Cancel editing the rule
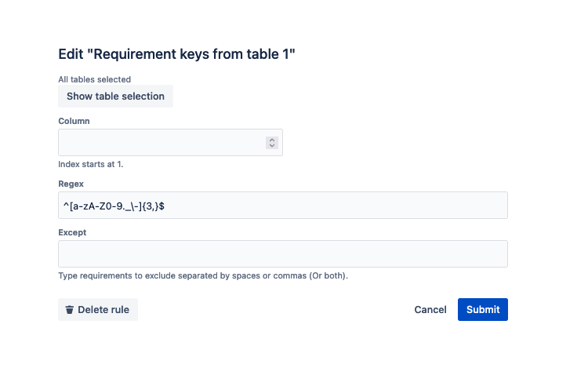This screenshot has width=588, height=368. click(430, 310)
